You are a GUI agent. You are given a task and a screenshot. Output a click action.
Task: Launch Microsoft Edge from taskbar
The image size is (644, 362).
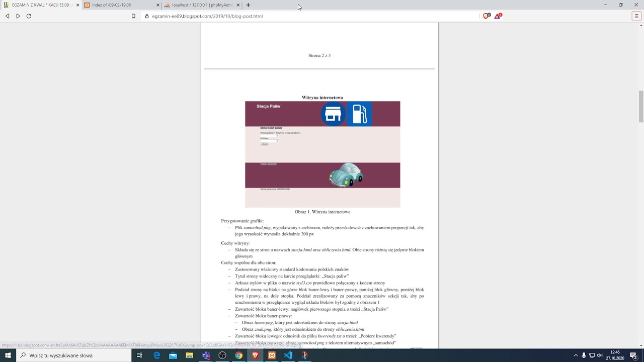coord(156,355)
